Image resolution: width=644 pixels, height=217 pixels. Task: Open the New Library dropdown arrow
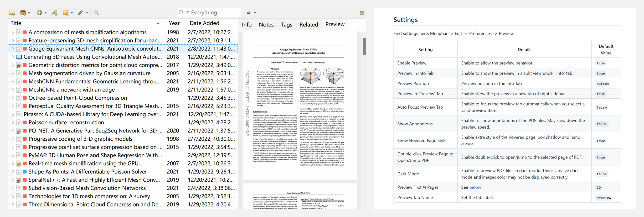pyautogui.click(x=29, y=13)
